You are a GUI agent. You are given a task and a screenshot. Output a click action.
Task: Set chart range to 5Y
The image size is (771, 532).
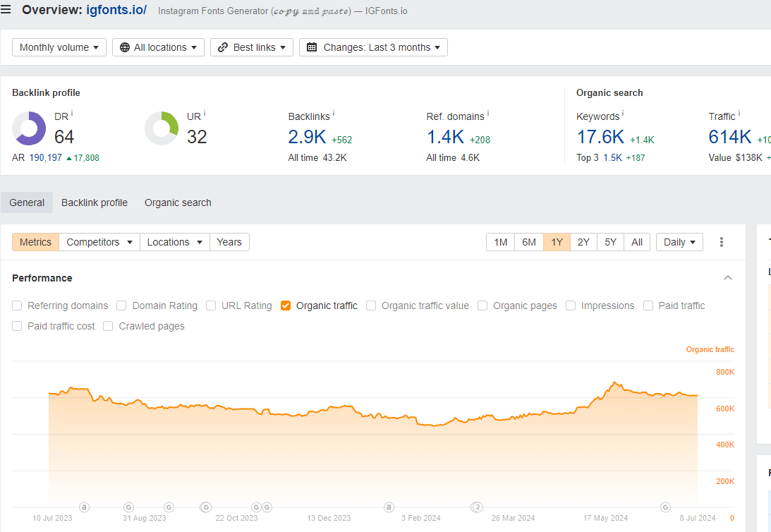click(611, 242)
